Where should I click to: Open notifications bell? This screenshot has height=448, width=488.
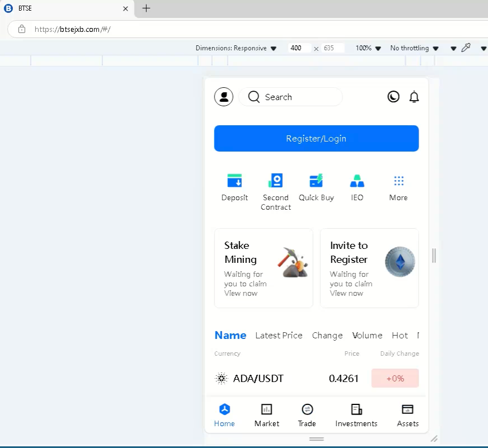point(414,97)
